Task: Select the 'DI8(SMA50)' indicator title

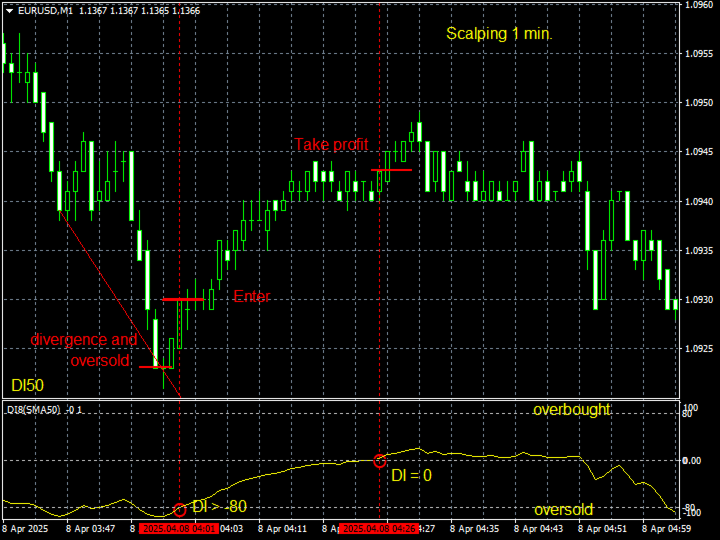Action: click(34, 410)
